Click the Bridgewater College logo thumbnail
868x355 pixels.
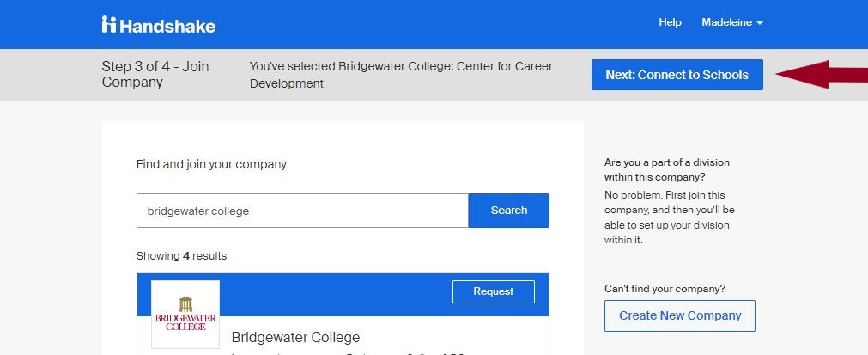185,315
